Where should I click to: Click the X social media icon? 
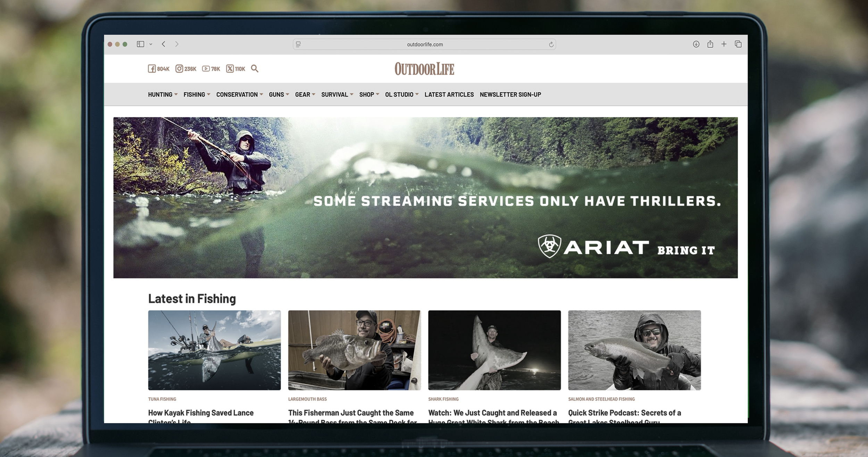tap(230, 69)
